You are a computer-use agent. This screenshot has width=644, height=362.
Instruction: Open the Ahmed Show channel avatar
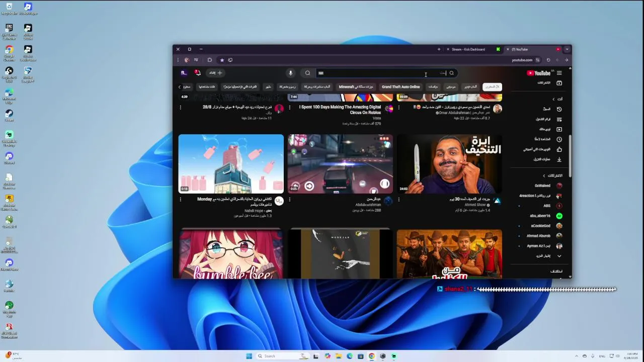pyautogui.click(x=497, y=201)
